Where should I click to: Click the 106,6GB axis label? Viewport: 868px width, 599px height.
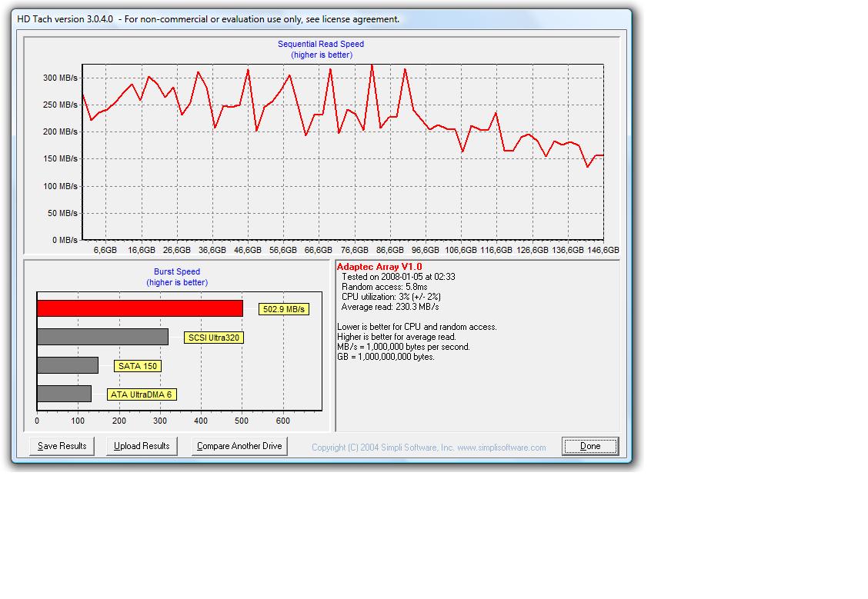click(x=461, y=250)
